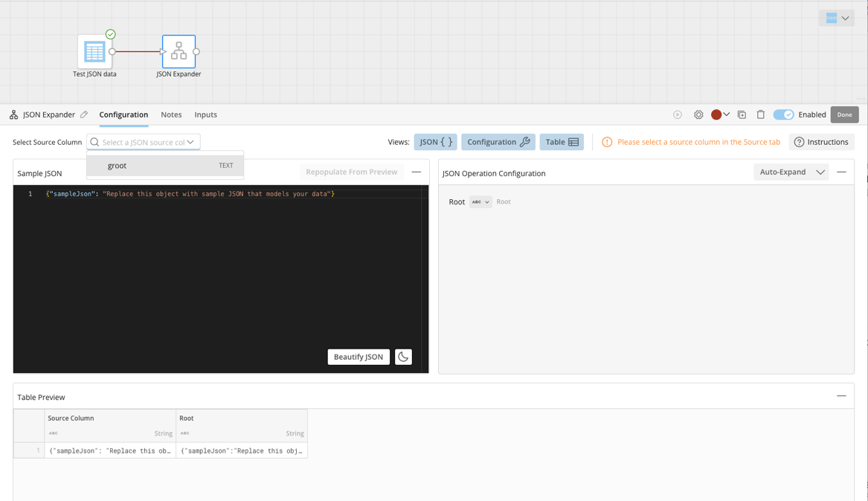Click the Done button
The height and width of the screenshot is (501, 868).
pos(845,114)
